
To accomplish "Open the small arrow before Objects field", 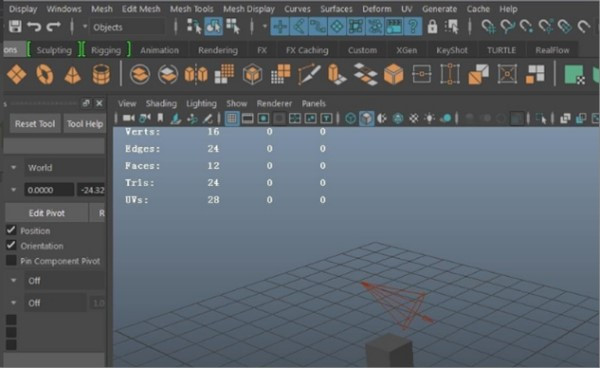I will (85, 27).
